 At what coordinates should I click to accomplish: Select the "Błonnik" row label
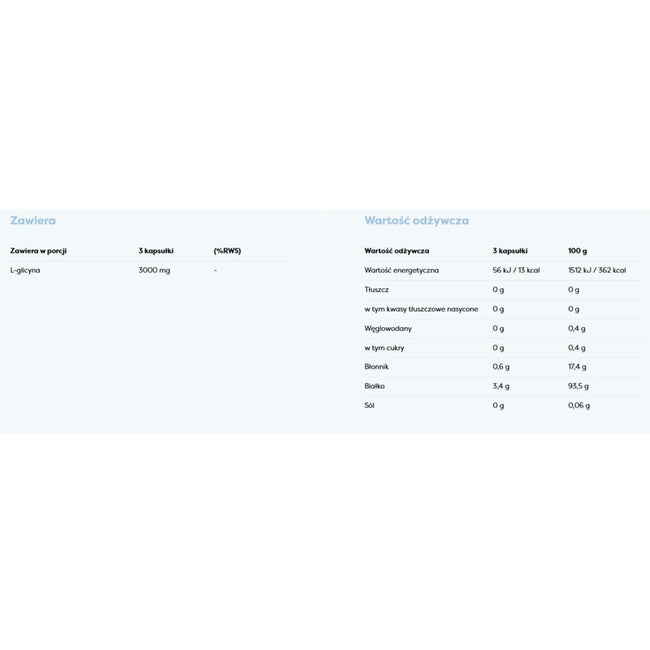point(377,367)
